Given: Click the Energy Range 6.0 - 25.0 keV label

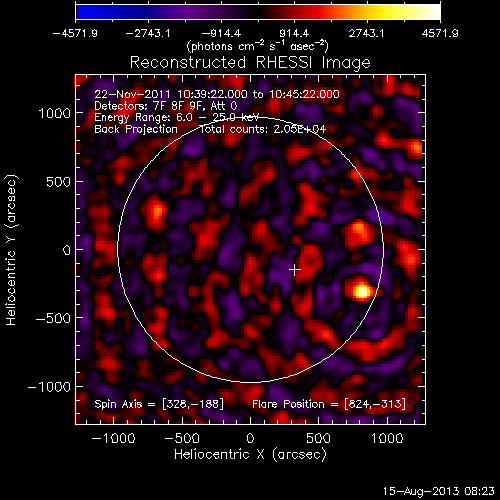Looking at the screenshot, I should click(x=177, y=117).
